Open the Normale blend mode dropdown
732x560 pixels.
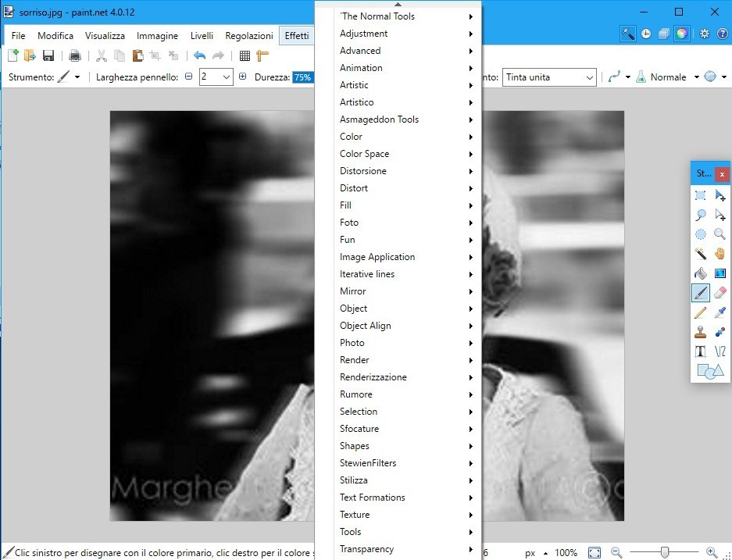[696, 77]
